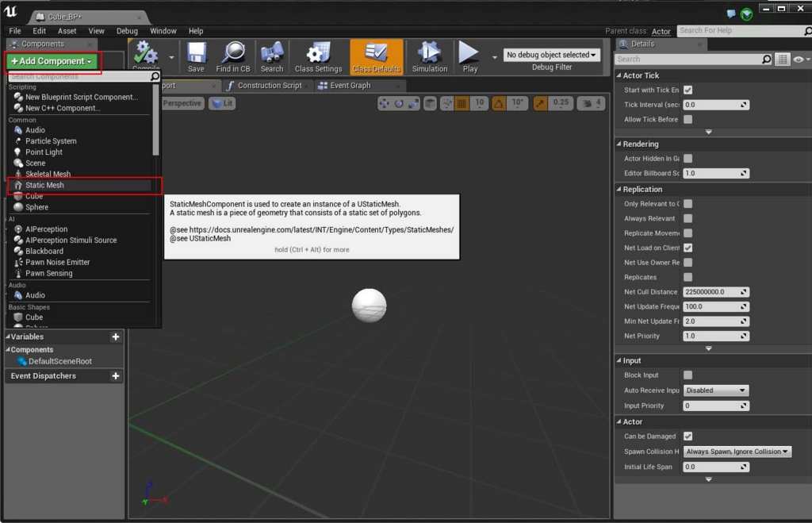Toggle rotation snap triangle icon
The height and width of the screenshot is (523, 812).
coord(499,104)
